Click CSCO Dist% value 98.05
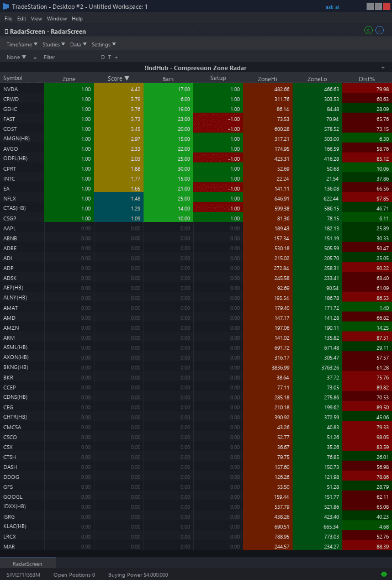This screenshot has width=392, height=580. click(x=367, y=437)
